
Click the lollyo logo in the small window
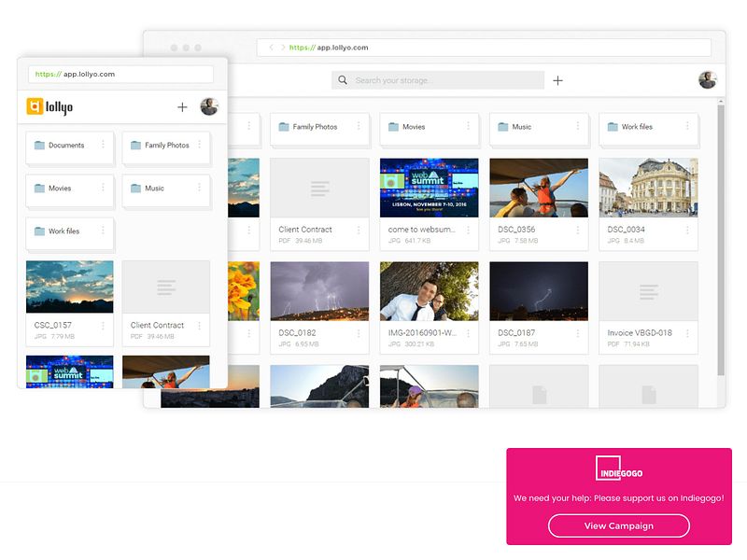coord(49,107)
